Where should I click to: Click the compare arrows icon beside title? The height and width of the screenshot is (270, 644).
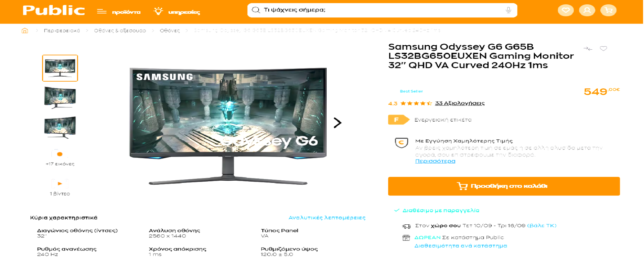[588, 49]
